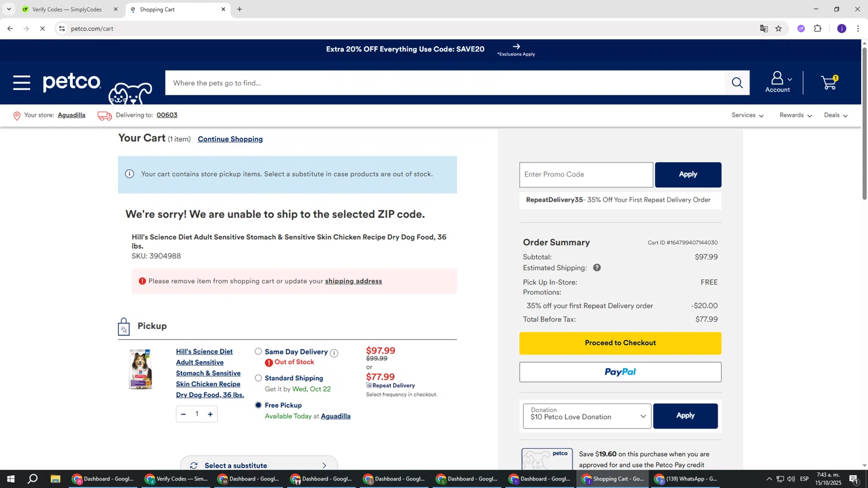Open the tab search dropdown
Screen dimensions: 868x488
[9, 9]
